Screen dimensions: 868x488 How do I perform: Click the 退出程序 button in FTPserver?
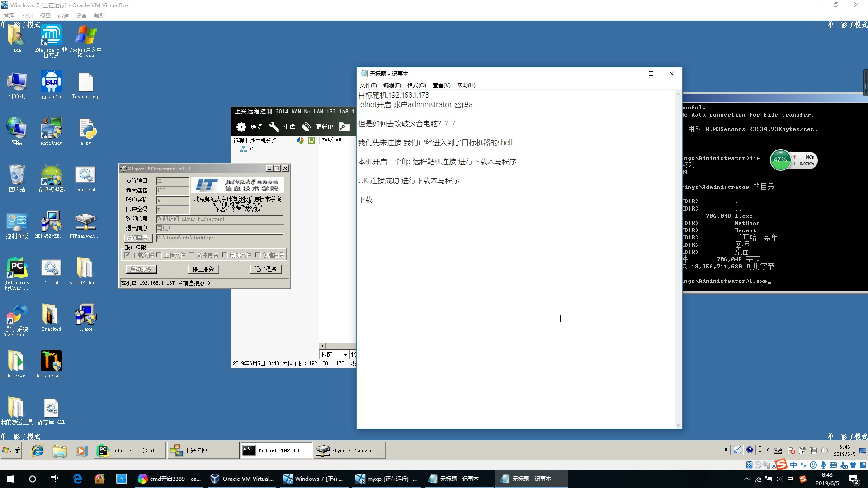pyautogui.click(x=265, y=269)
